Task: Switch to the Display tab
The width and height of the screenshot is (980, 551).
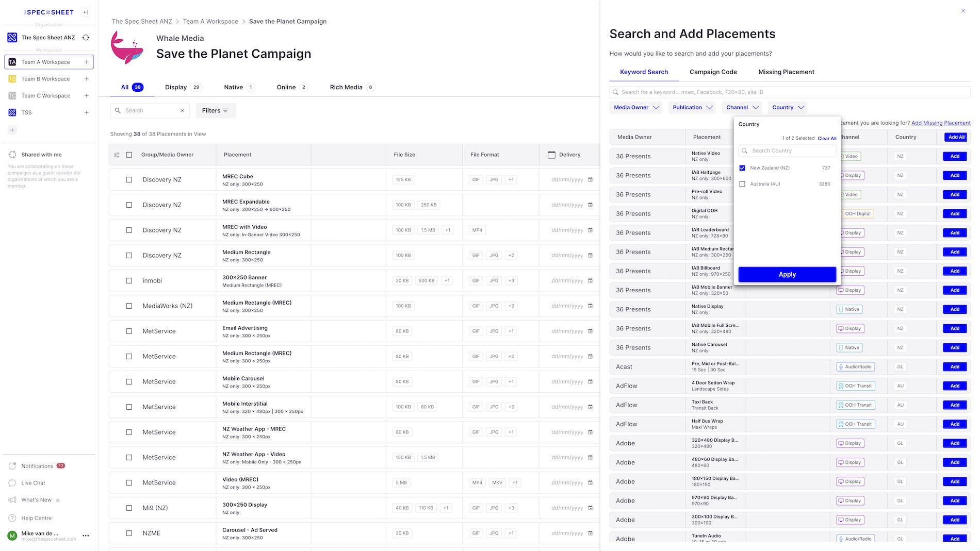Action: [x=183, y=87]
